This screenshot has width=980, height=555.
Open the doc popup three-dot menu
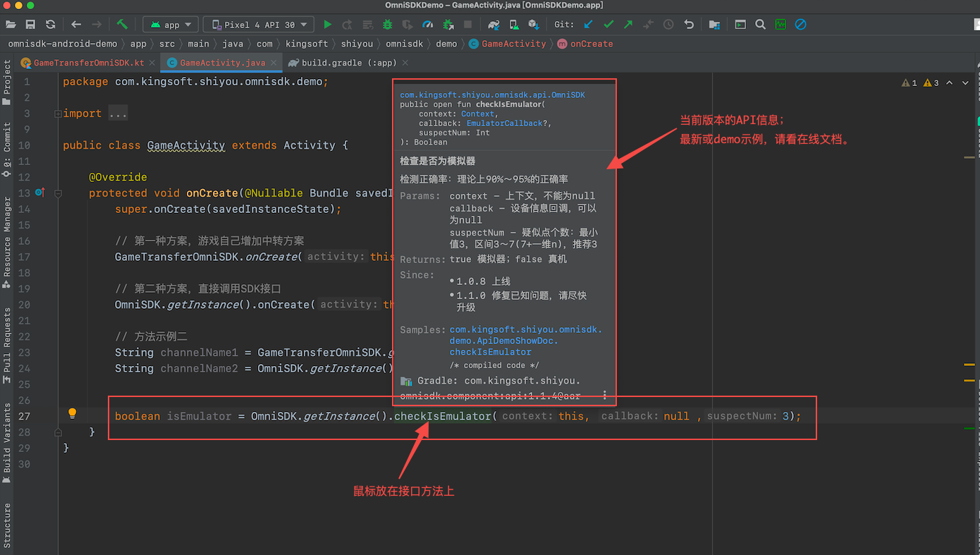(605, 396)
